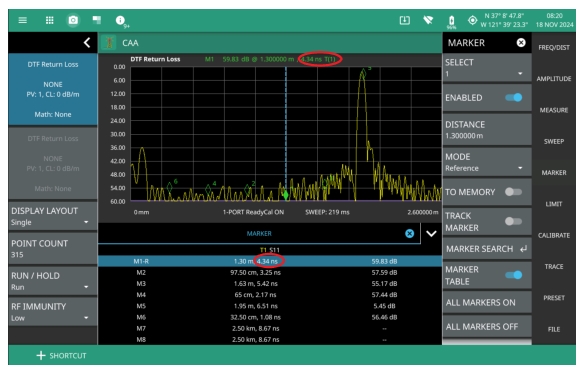
Task: Click marker 6 diamond on trace
Action: (x=170, y=187)
